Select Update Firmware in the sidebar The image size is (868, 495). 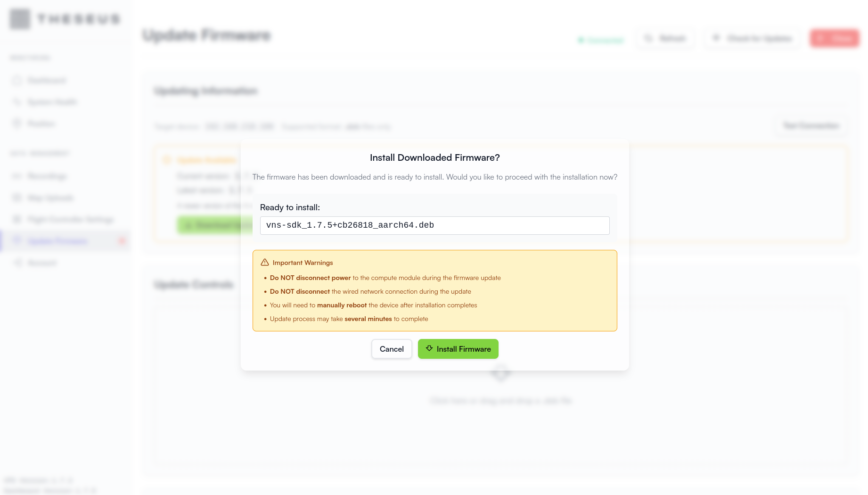[57, 241]
